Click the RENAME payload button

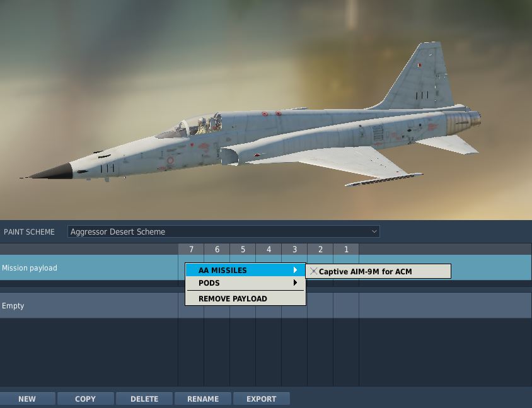(x=203, y=399)
